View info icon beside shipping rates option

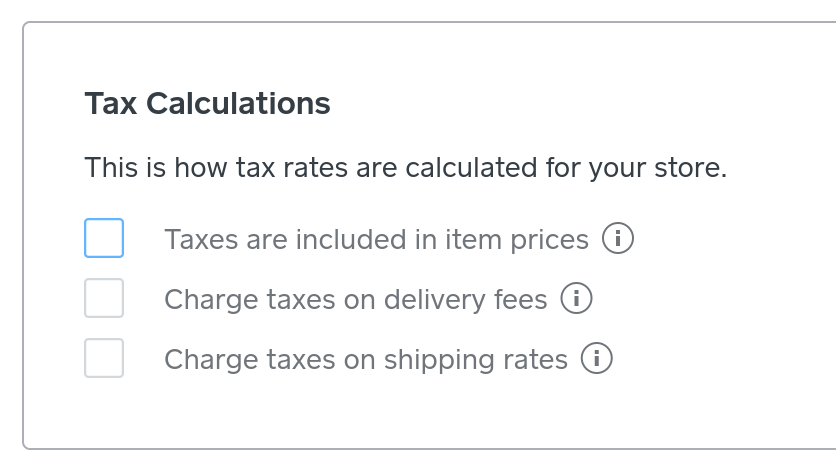pyautogui.click(x=597, y=358)
